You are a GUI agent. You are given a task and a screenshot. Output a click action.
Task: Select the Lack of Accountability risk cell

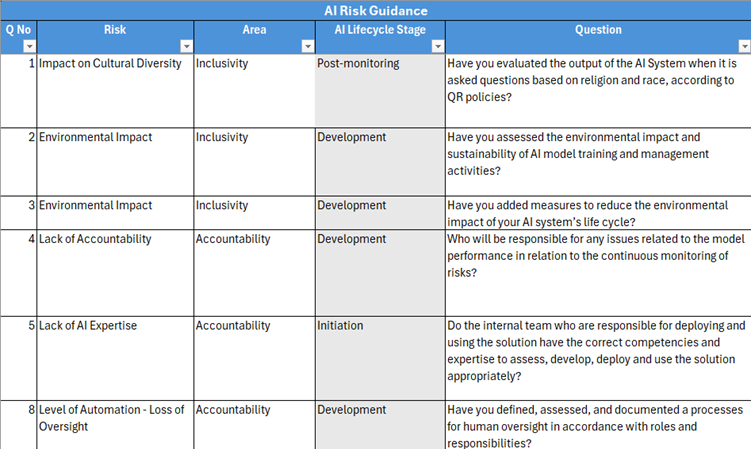coord(95,239)
